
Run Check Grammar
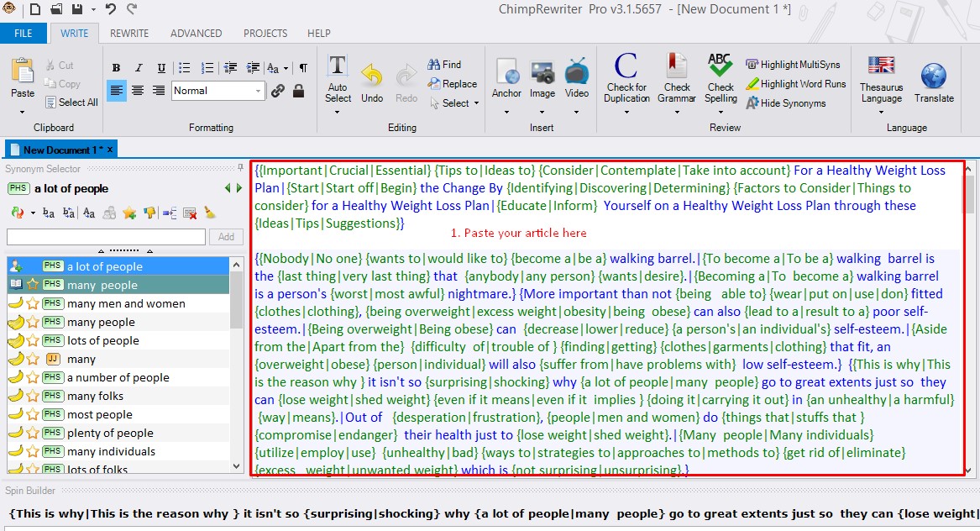tap(676, 77)
